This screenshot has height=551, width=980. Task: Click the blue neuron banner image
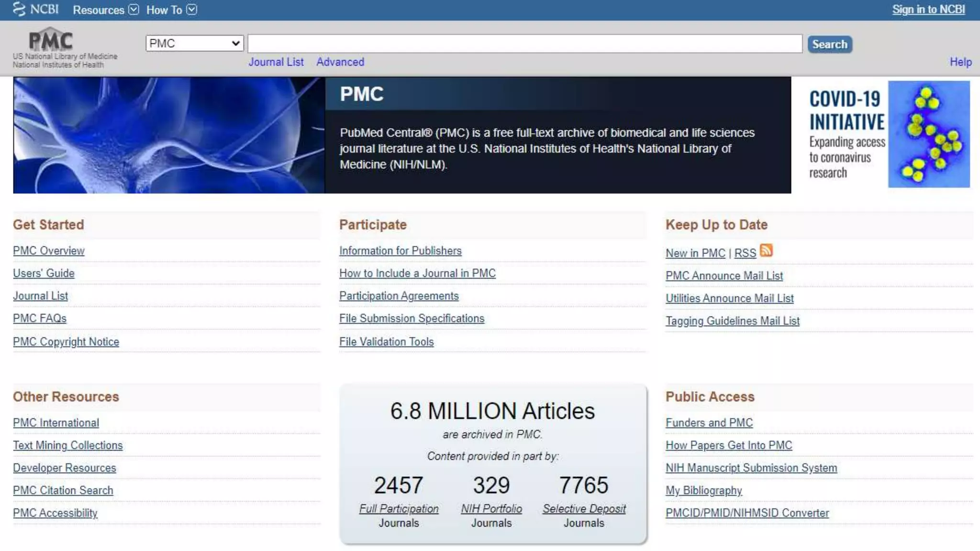pyautogui.click(x=168, y=135)
